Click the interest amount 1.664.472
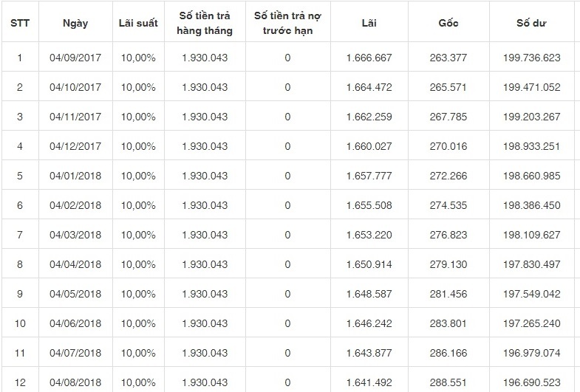Image resolution: width=580 pixels, height=392 pixels. pyautogui.click(x=369, y=87)
